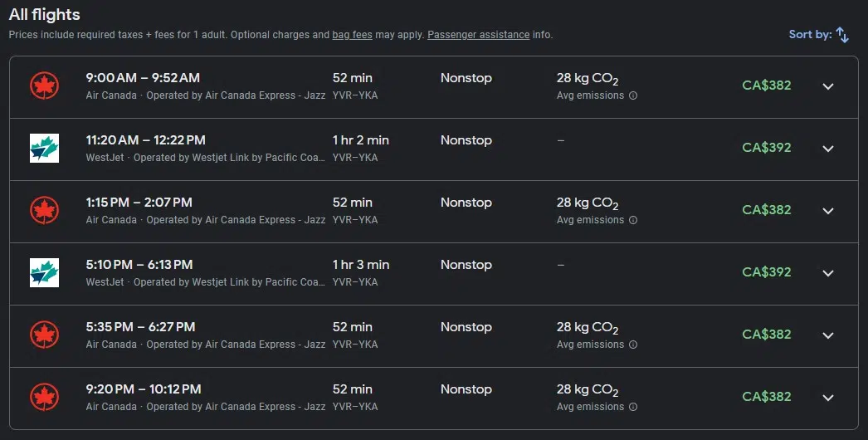Expand the 1:15 PM Air Canada flight details
This screenshot has width=868, height=440.
(x=827, y=211)
